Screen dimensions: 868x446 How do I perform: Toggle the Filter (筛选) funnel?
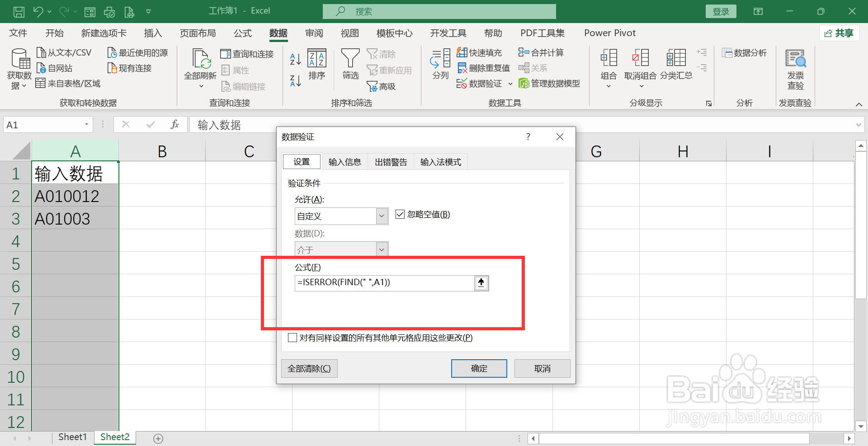[x=350, y=64]
